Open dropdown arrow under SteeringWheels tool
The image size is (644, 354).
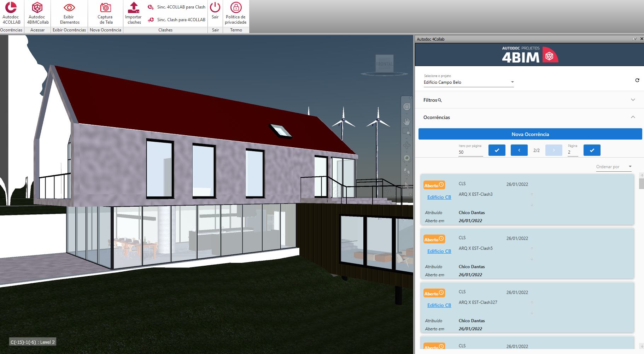coord(407,113)
